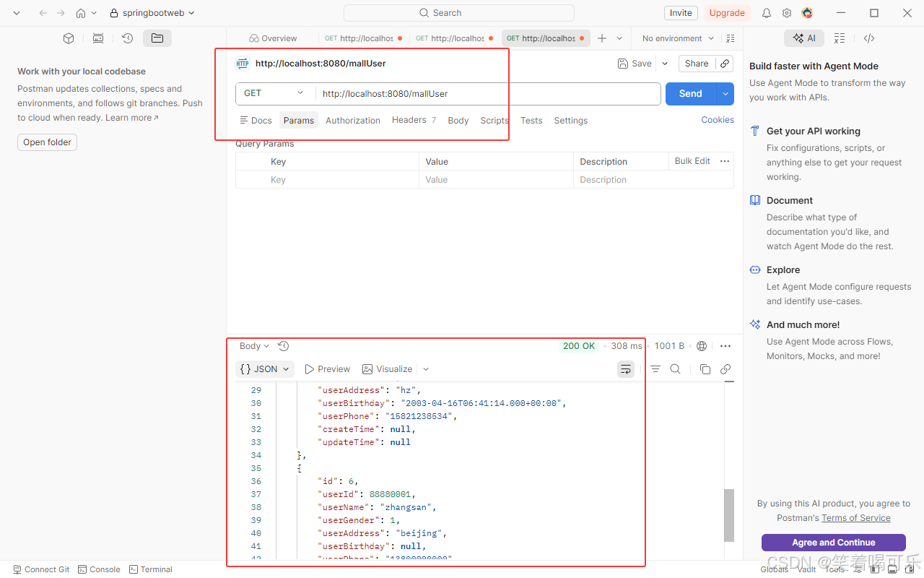Click Bulk Edit for query params
Screen dimensions: 924x578
click(692, 161)
